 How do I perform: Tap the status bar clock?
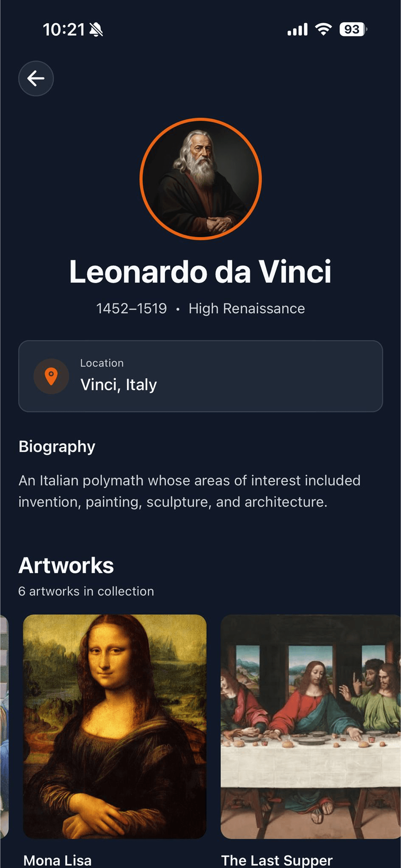click(x=63, y=30)
